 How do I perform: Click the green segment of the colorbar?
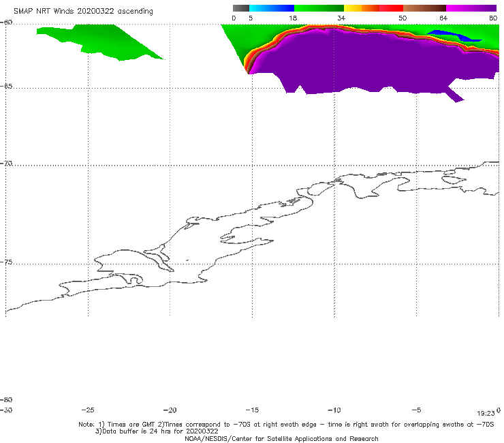click(x=319, y=8)
